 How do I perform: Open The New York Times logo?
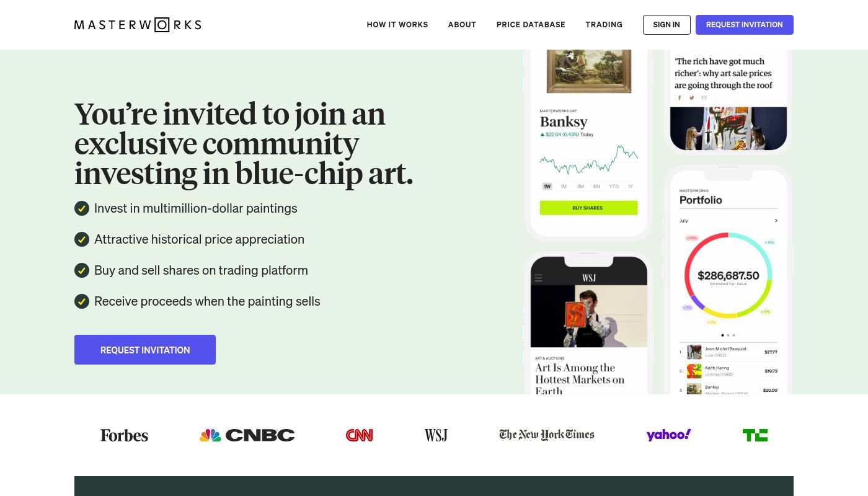[x=547, y=435]
